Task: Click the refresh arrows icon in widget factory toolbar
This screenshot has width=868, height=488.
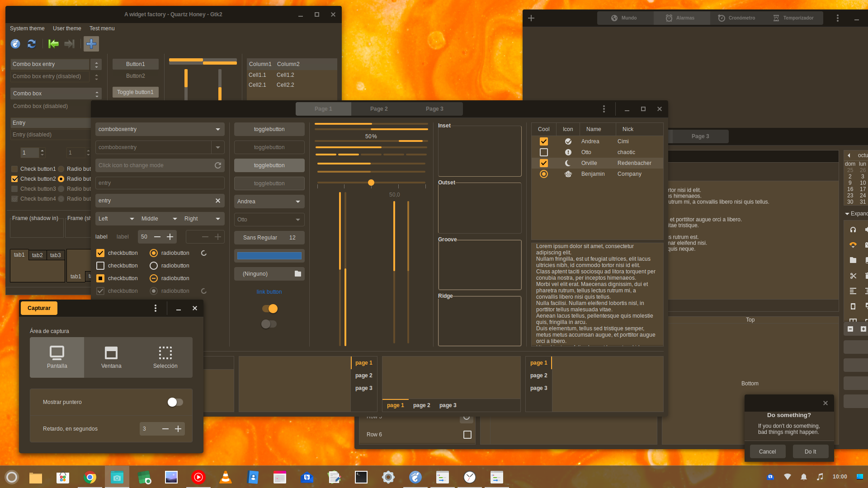Action: click(x=32, y=44)
